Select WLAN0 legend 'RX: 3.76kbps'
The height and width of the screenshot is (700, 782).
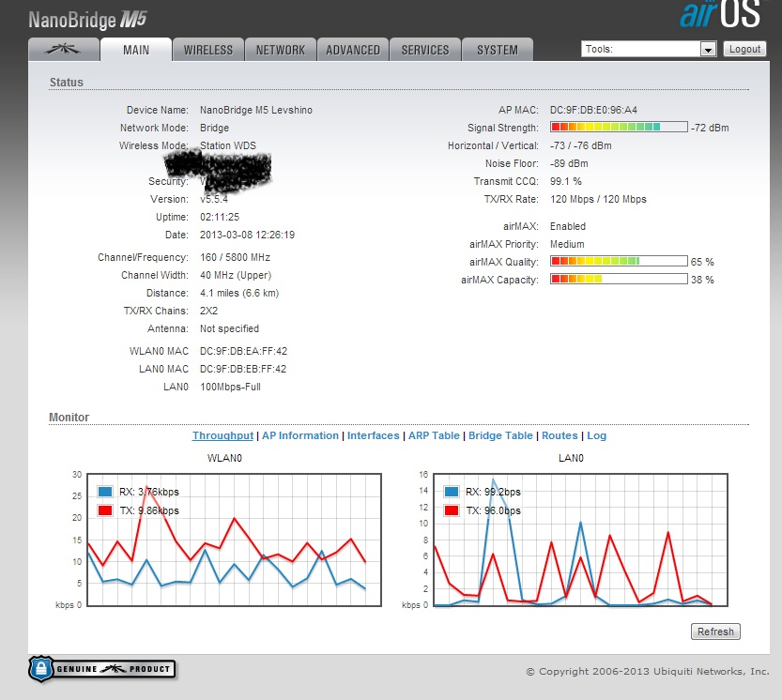[x=148, y=492]
